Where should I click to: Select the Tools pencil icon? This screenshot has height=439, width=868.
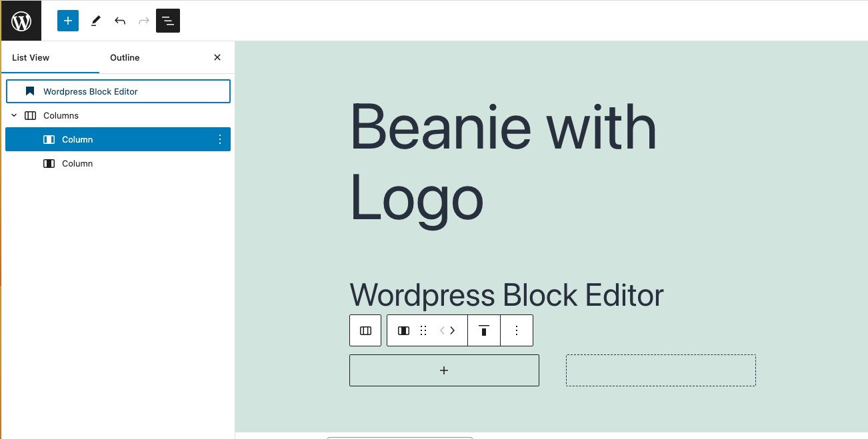[x=95, y=21]
